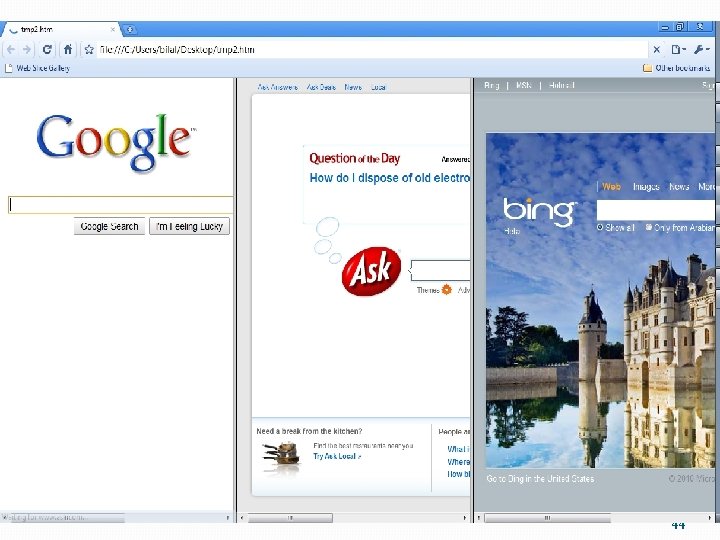This screenshot has height=540, width=720.
Task: Click the Ask frame scroll-left arrow
Action: tap(242, 518)
